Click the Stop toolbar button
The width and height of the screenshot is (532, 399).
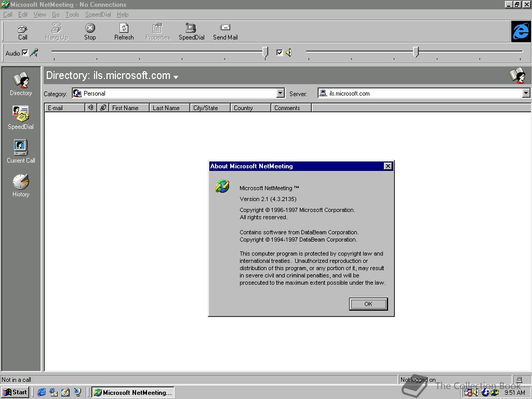(90, 32)
